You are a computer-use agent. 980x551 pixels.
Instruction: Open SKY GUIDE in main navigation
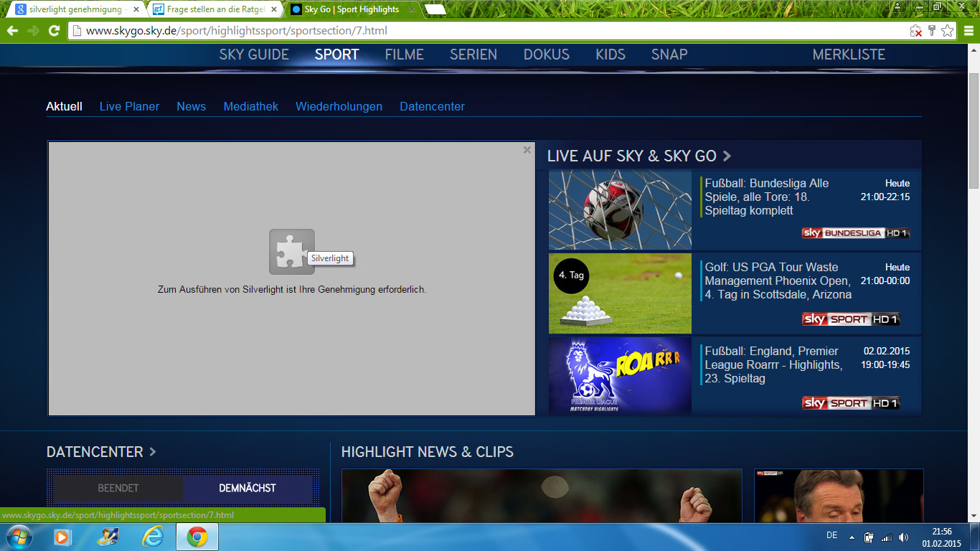click(254, 55)
